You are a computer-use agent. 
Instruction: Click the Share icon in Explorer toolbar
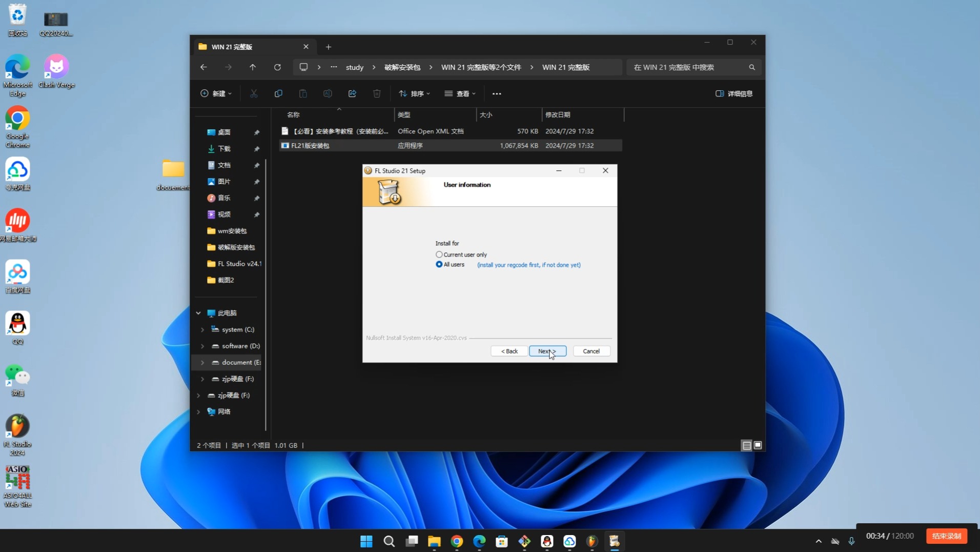tap(352, 93)
